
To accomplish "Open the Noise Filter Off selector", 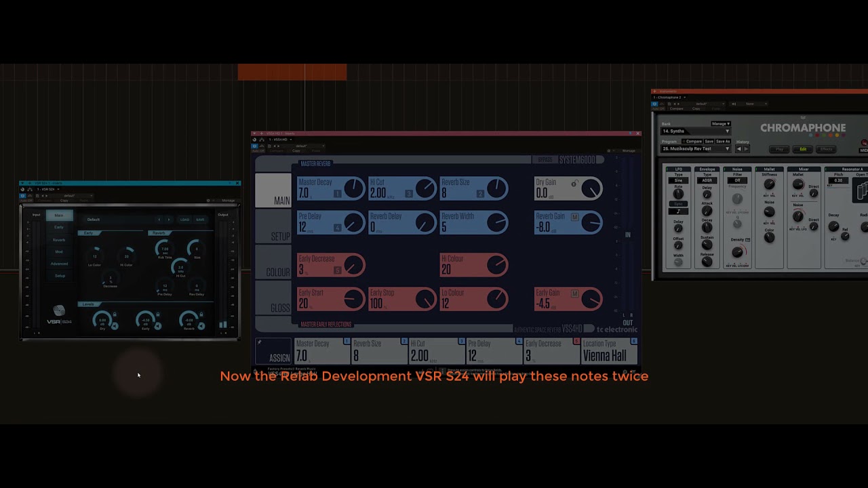I will (x=737, y=180).
